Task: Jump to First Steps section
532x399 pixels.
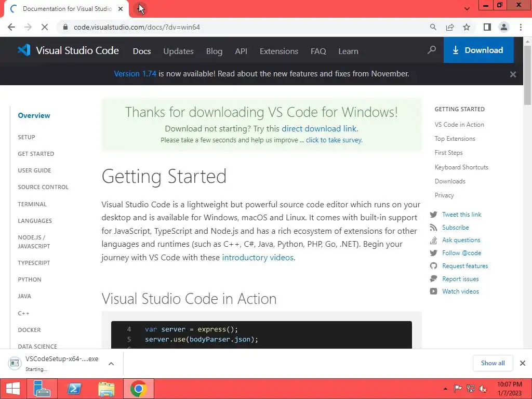Action: 448,153
